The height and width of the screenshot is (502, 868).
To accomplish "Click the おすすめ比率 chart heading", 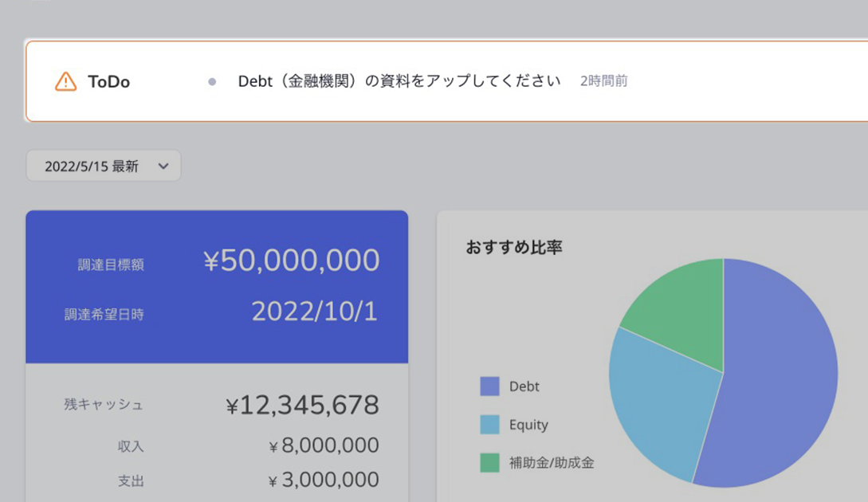I will click(513, 247).
